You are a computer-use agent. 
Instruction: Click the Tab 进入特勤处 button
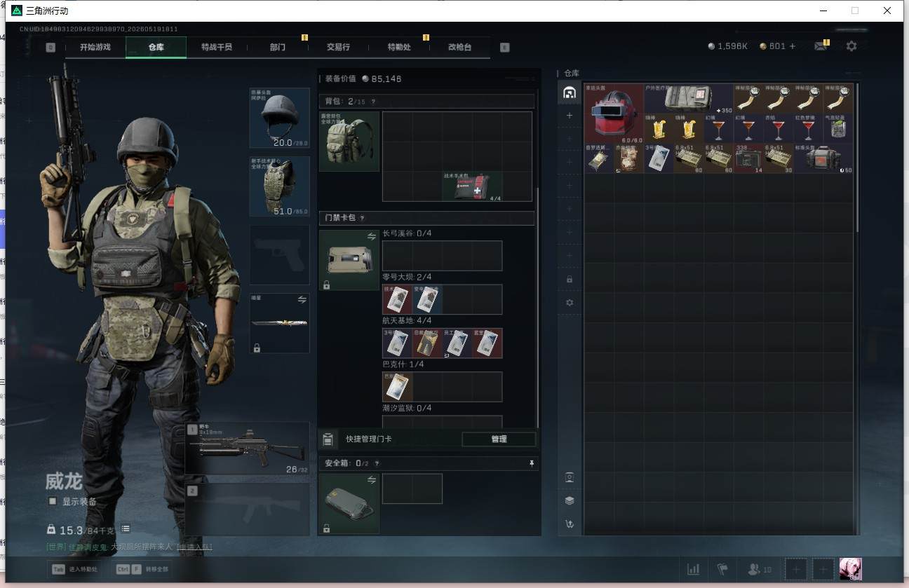[74, 569]
